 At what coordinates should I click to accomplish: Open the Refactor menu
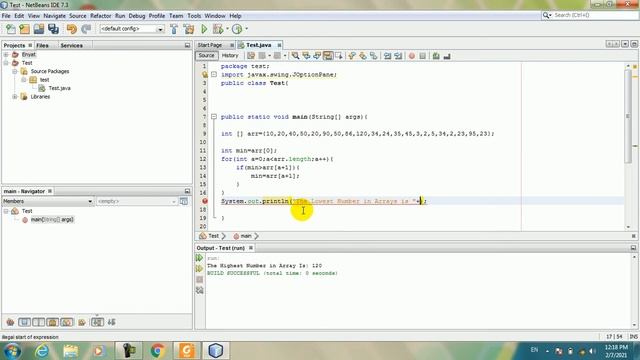[100, 16]
